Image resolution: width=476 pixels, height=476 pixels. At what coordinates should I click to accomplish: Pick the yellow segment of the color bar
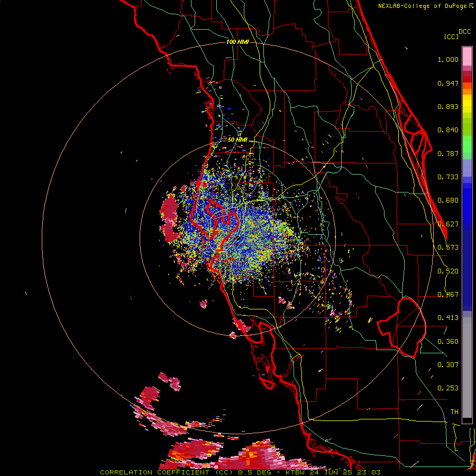point(467,104)
